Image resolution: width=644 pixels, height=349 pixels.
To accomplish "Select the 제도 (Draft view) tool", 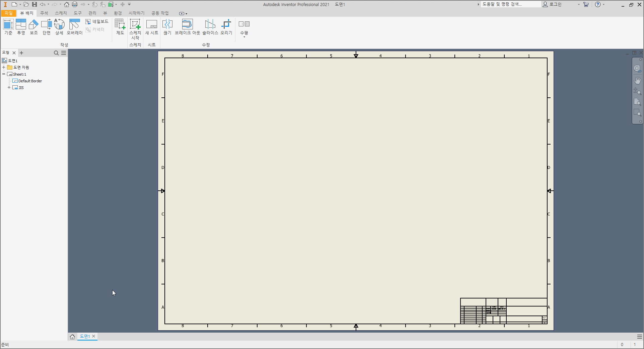I will [x=120, y=27].
